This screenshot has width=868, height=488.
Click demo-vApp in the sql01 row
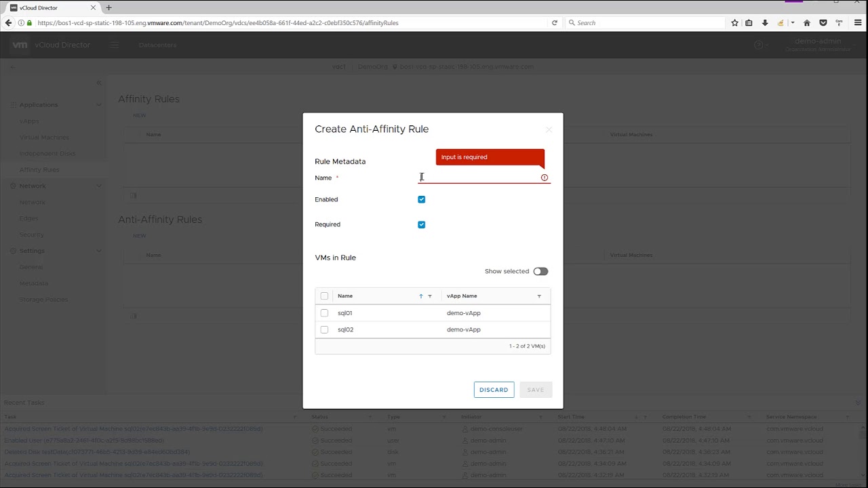464,313
